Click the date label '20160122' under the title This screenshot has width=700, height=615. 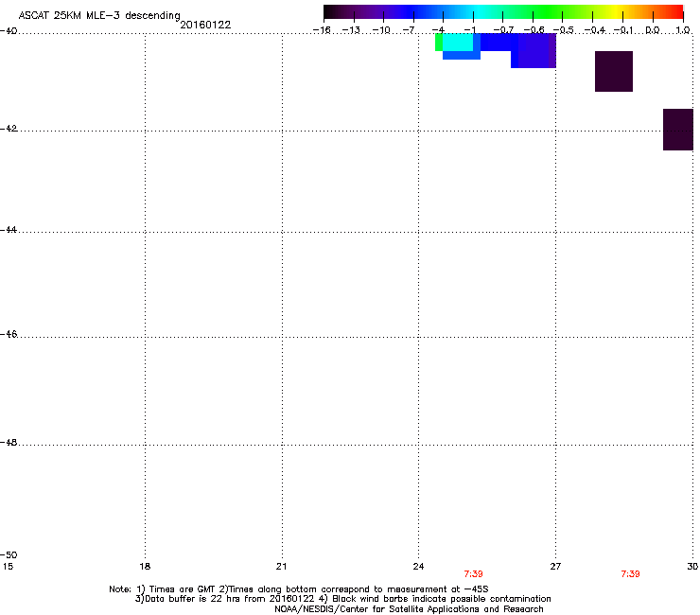pos(205,25)
